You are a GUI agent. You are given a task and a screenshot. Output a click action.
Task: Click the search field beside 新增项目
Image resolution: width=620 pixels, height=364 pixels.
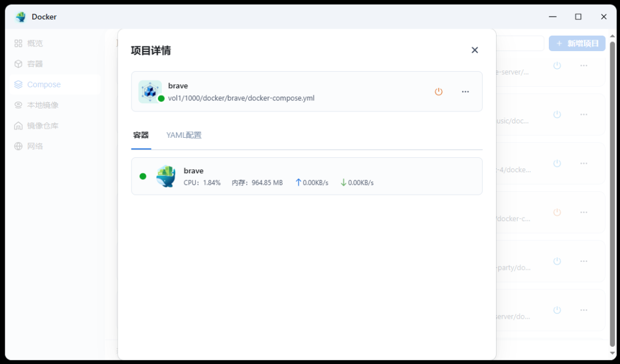click(520, 43)
